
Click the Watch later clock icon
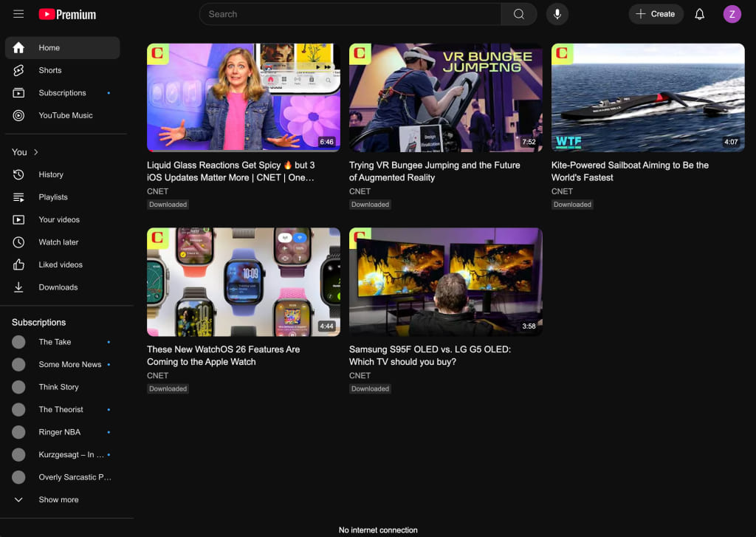(x=18, y=242)
